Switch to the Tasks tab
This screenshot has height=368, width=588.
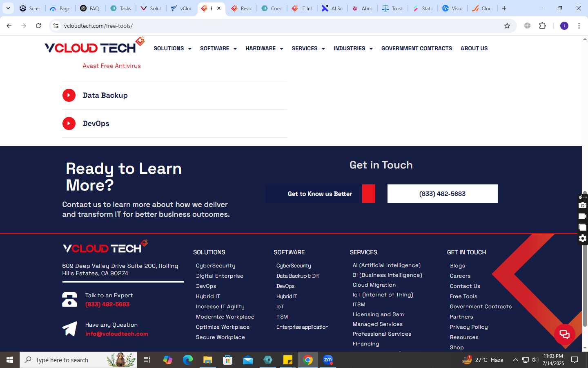[121, 8]
